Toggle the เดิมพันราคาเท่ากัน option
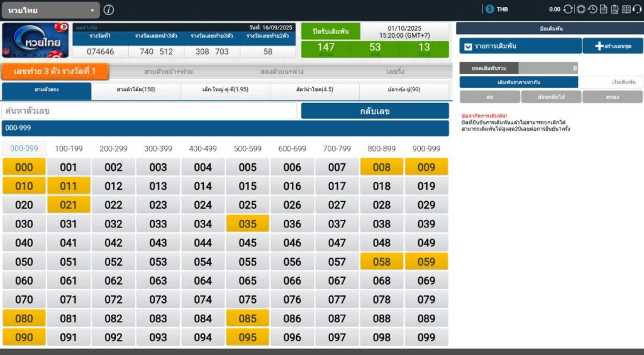The image size is (644, 355). pos(518,82)
